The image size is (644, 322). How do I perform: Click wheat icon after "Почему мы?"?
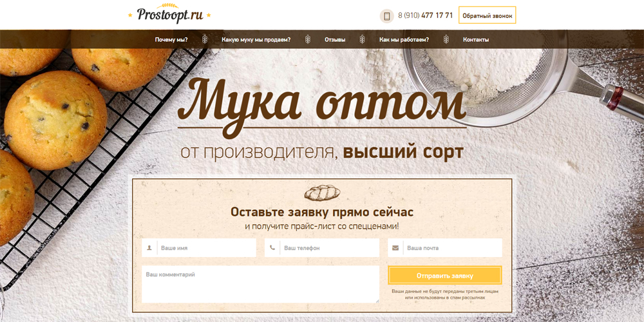click(x=205, y=39)
